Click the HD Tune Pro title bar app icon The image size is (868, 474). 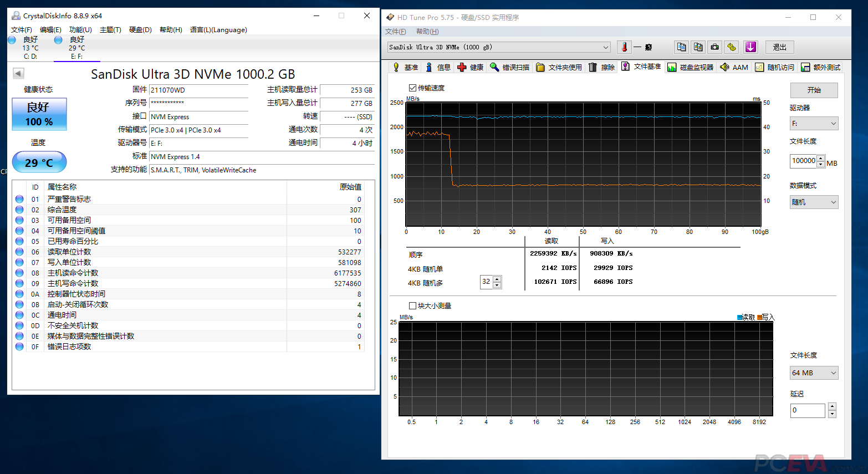click(x=390, y=17)
